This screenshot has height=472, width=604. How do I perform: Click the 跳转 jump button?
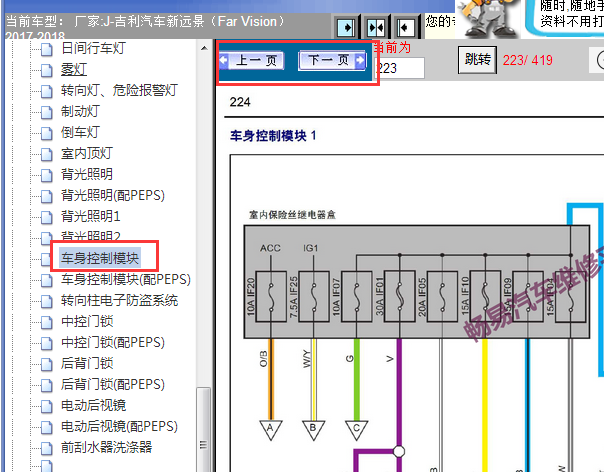pos(477,60)
